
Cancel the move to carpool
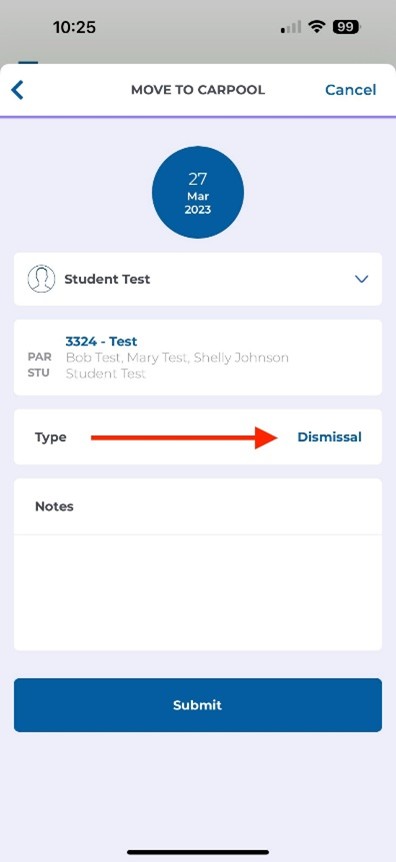click(x=350, y=90)
